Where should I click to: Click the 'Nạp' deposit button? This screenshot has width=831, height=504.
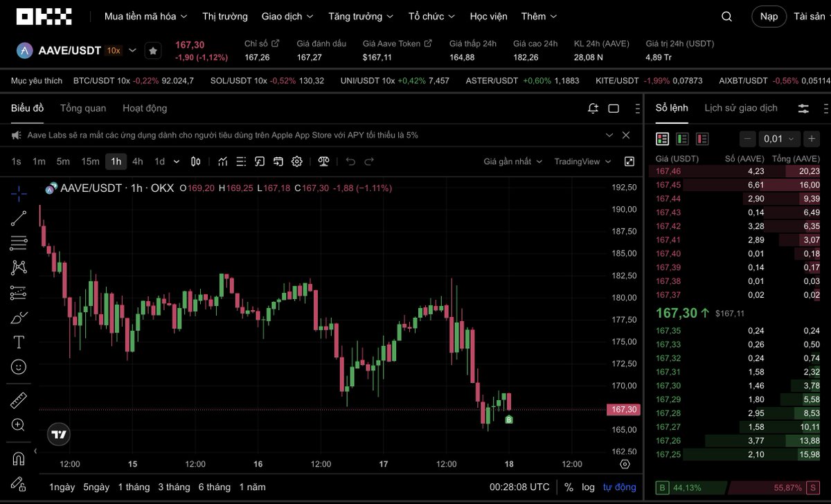tap(769, 17)
